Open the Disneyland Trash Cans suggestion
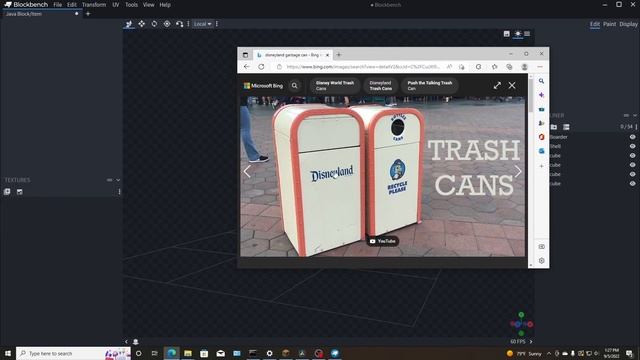The width and height of the screenshot is (640, 360). [381, 86]
